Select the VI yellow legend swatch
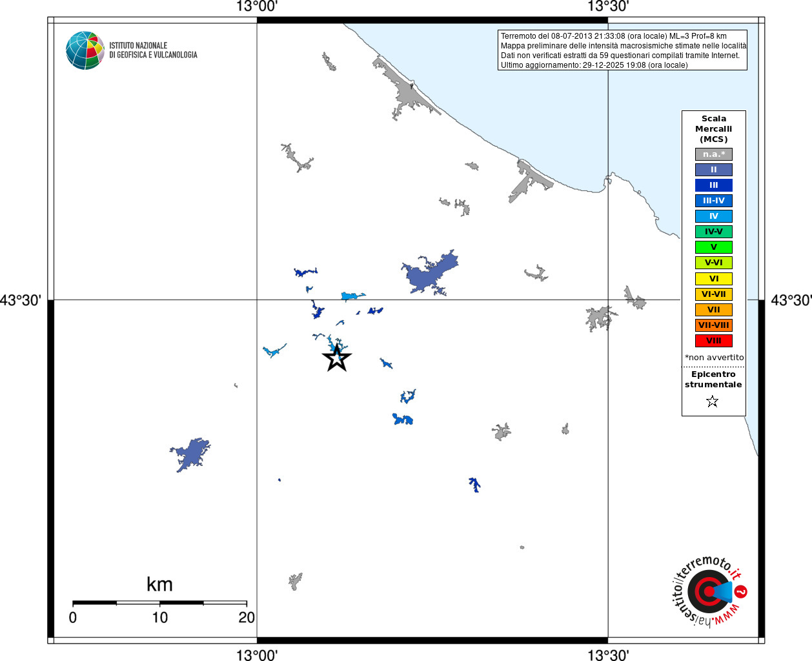Screen dimensions: 812x661 (713, 279)
